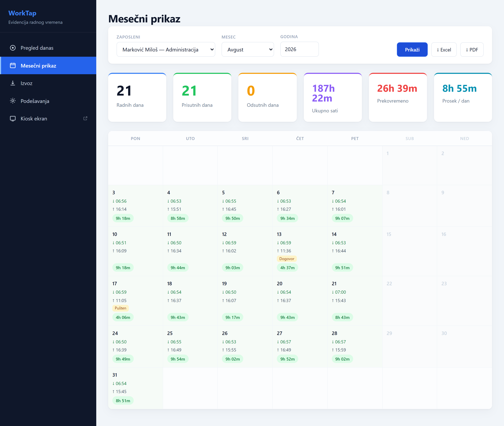Click the 9h 17m badge on day 19
The width and height of the screenshot is (504, 426).
click(x=233, y=317)
